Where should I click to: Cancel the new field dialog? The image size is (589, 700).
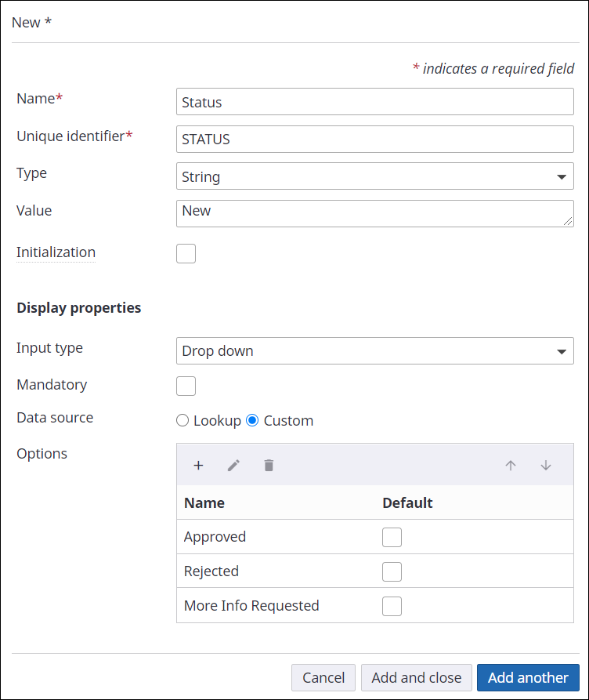[x=323, y=677]
